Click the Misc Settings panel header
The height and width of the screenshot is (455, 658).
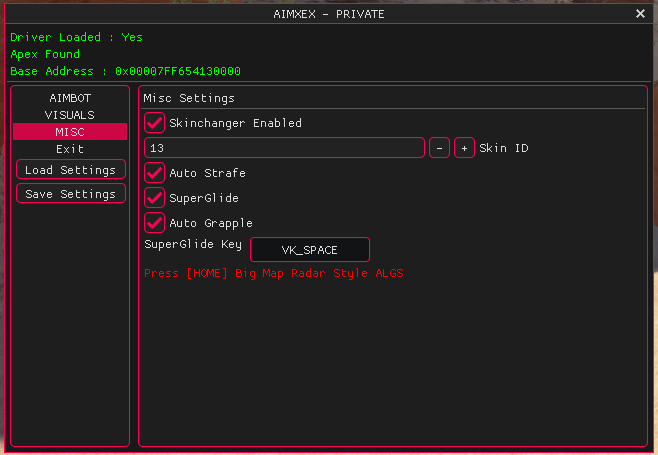[189, 98]
